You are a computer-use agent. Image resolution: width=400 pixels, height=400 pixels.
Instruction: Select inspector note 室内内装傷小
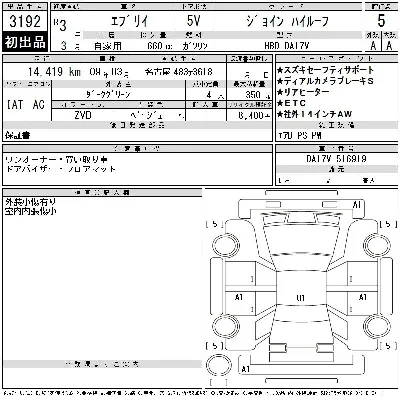pyautogui.click(x=30, y=211)
